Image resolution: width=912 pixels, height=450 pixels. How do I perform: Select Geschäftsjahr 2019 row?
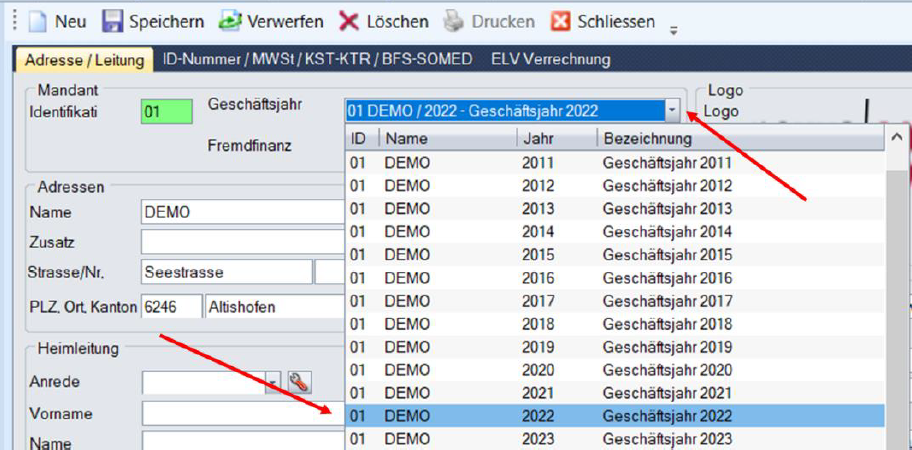pos(615,347)
